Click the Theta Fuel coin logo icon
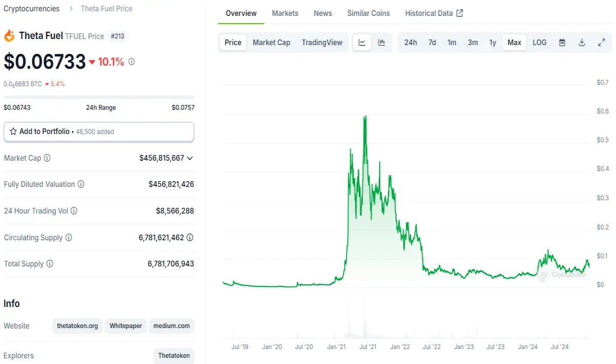Image resolution: width=616 pixels, height=364 pixels. pyautogui.click(x=9, y=36)
